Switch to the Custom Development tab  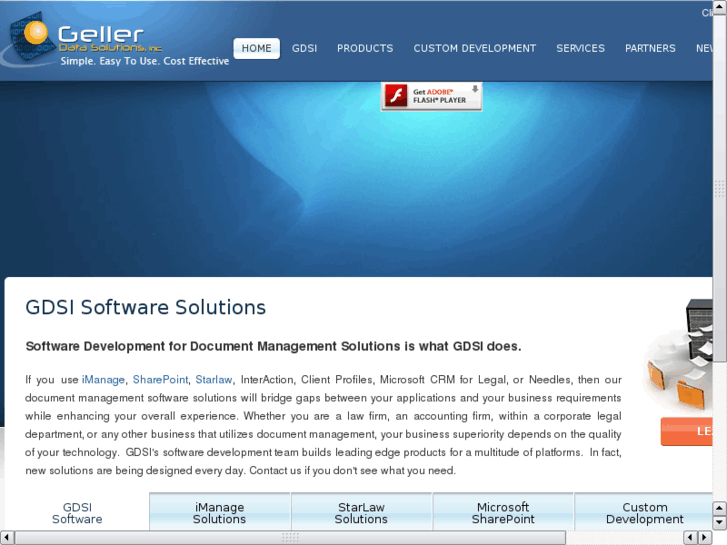click(x=644, y=512)
